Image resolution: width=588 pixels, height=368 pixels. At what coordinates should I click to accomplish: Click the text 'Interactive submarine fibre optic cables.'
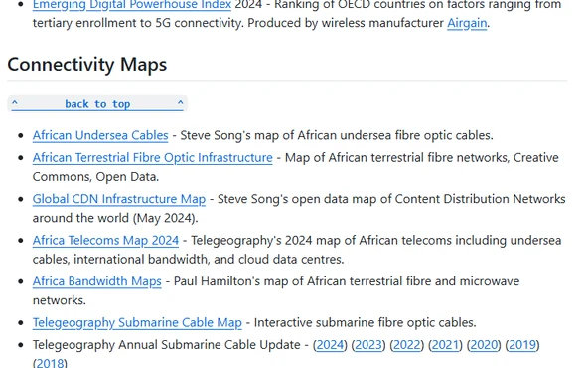(366, 322)
